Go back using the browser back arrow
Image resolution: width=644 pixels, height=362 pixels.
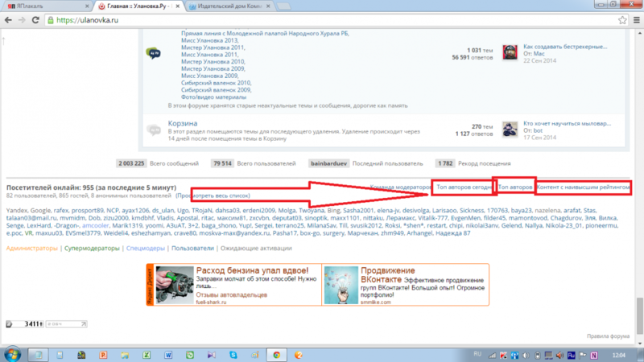pyautogui.click(x=8, y=19)
